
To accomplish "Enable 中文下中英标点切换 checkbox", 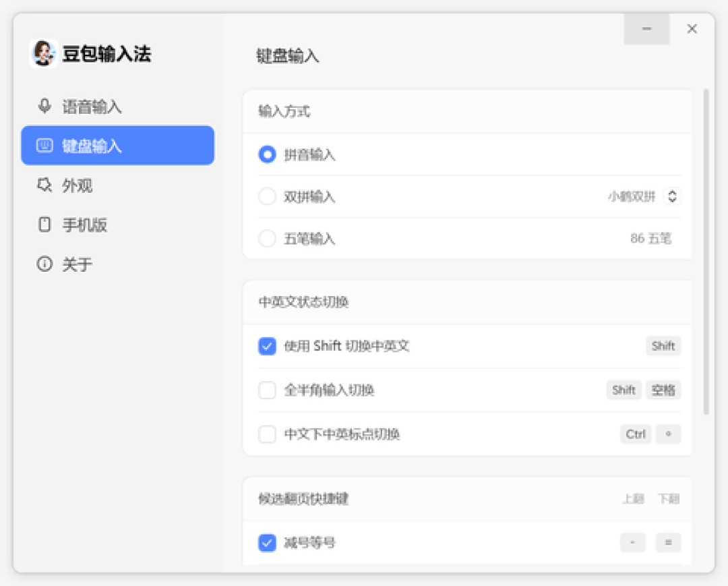I will pos(267,434).
